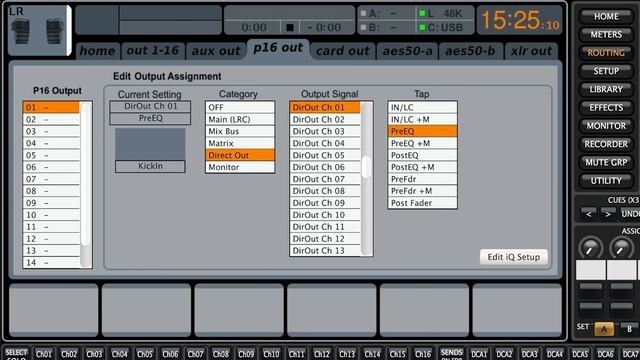Click the 15:25 clock display

pos(520,20)
